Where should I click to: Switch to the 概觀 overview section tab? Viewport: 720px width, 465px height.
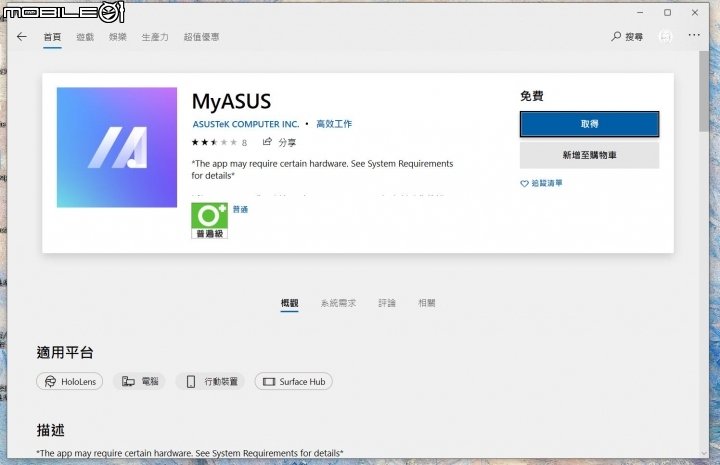[289, 303]
